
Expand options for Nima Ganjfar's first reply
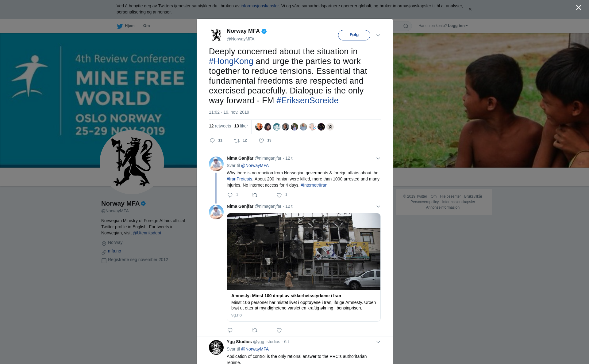coord(378,158)
